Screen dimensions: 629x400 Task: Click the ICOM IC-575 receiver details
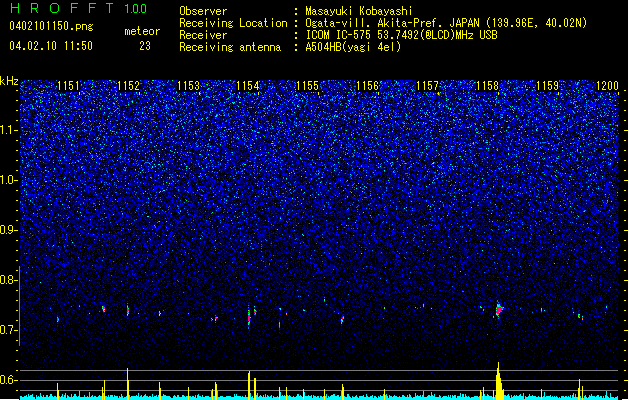(x=402, y=35)
